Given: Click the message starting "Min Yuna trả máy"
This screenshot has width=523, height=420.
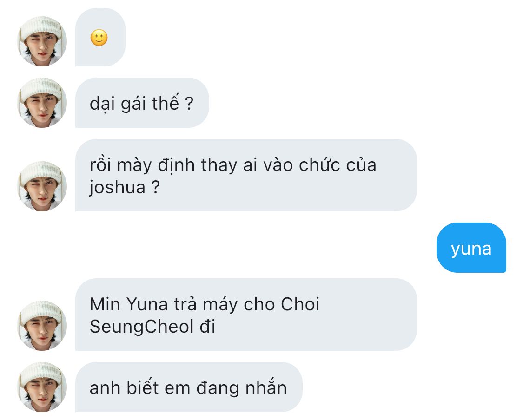Looking at the screenshot, I should point(245,315).
